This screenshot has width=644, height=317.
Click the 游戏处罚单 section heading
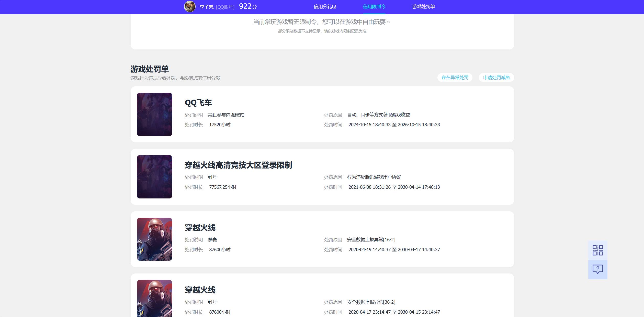(x=150, y=69)
